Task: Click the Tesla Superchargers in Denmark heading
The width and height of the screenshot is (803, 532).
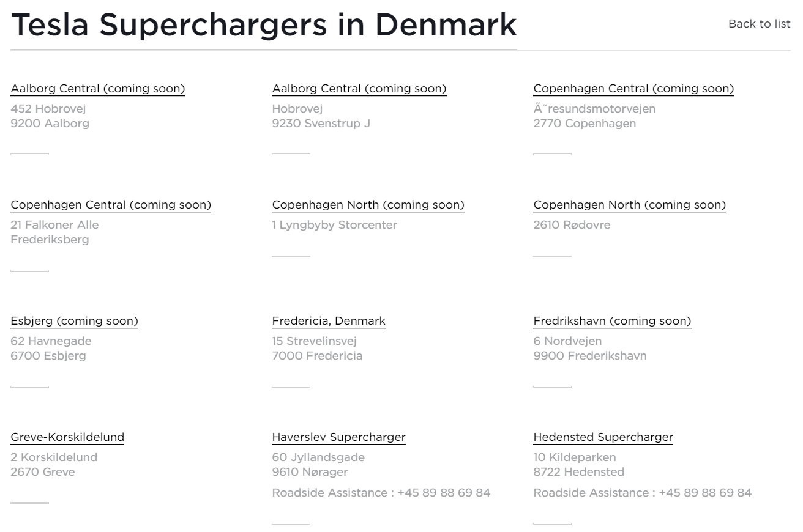Action: click(x=264, y=24)
